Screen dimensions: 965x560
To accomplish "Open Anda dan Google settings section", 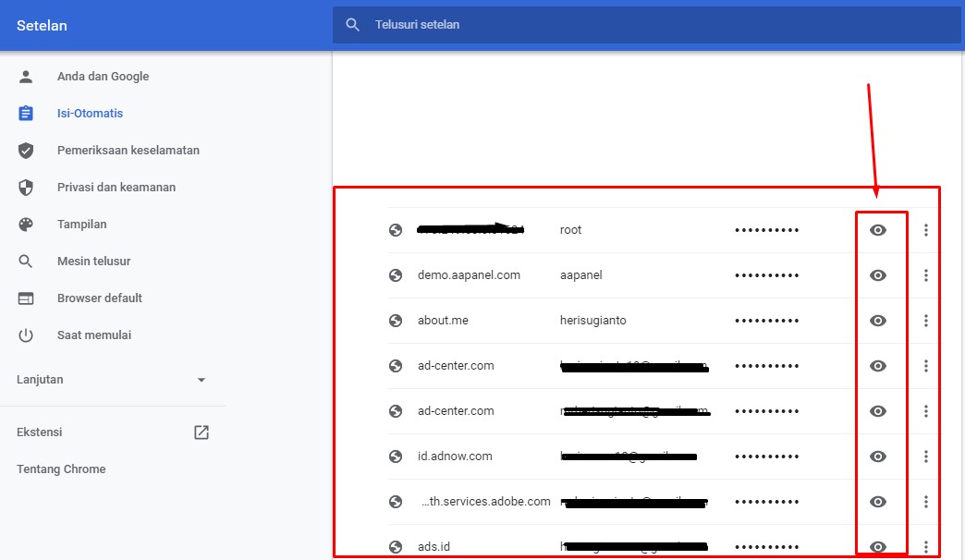I will [103, 77].
